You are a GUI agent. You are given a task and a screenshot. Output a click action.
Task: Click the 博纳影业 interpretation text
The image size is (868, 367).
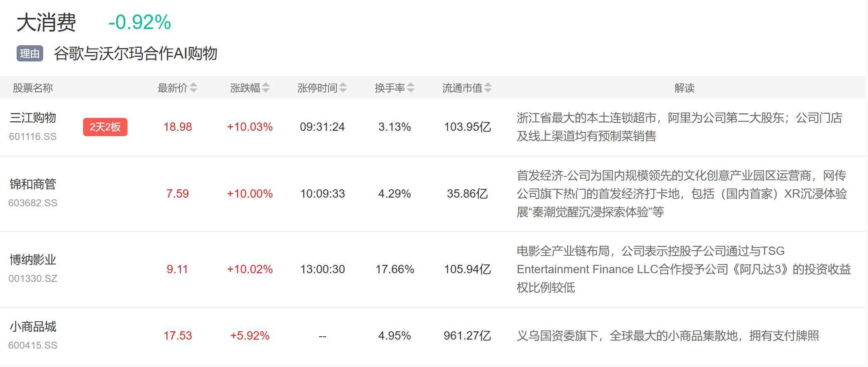683,269
